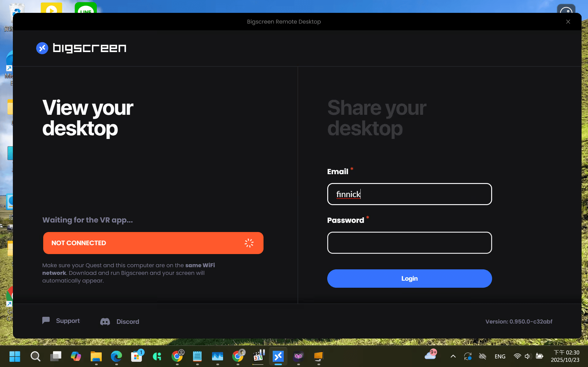Click the Bigscreen logo icon
The height and width of the screenshot is (367, 588).
42,48
